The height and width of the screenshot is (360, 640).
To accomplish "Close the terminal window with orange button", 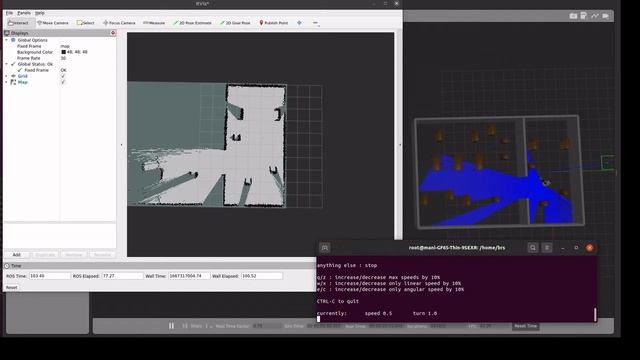I will point(589,248).
